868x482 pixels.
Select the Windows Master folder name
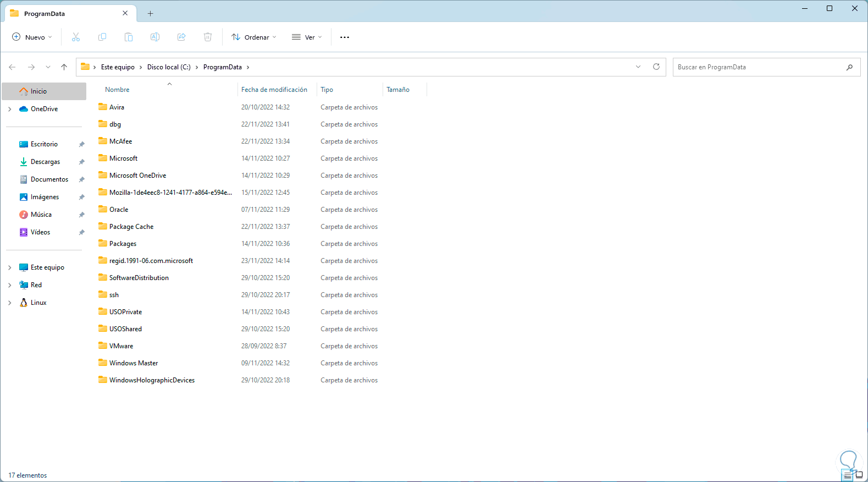134,363
